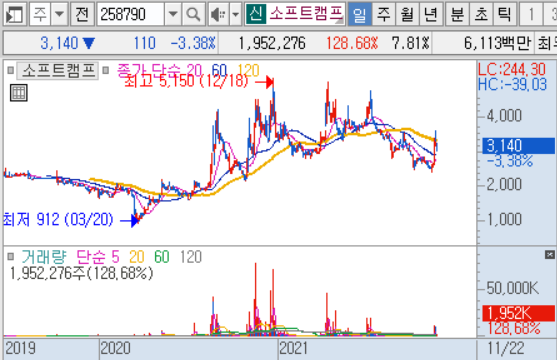557x360 pixels.
Task: Click the green 신 badge icon
Action: [256, 14]
